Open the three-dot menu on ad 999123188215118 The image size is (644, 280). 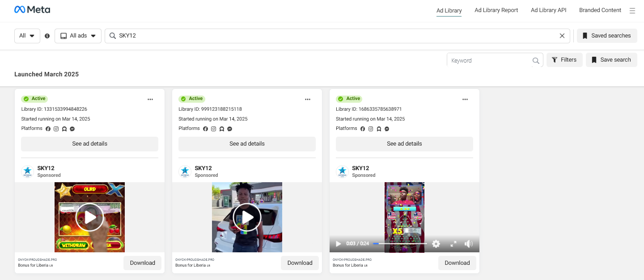(x=308, y=99)
